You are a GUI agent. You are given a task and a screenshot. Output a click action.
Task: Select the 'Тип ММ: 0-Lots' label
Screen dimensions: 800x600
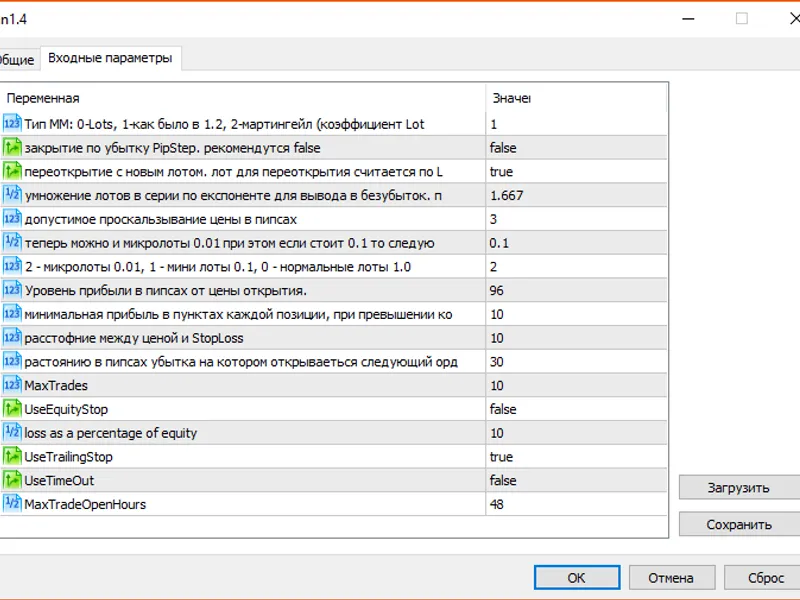(x=224, y=124)
